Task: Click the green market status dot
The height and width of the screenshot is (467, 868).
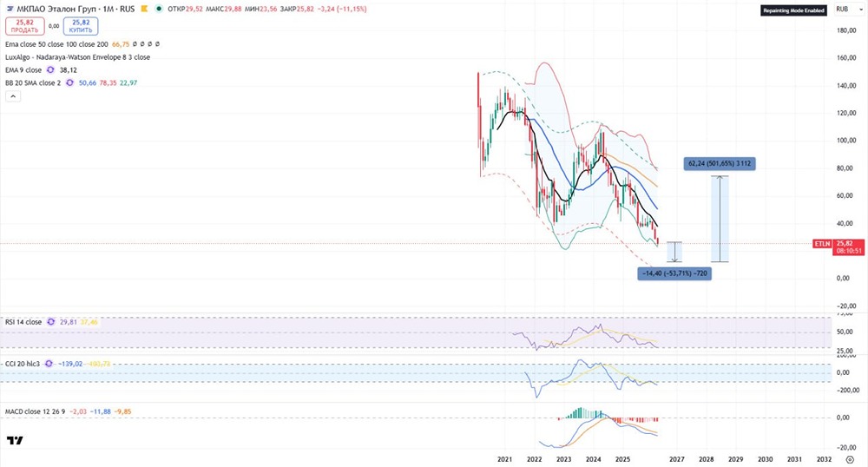Action: point(159,9)
